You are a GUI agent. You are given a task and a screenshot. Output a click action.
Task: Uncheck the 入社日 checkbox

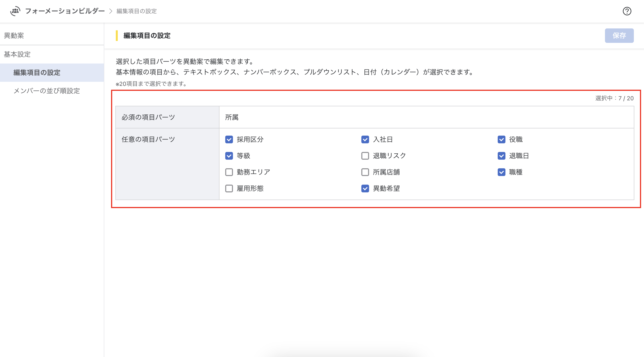[365, 139]
